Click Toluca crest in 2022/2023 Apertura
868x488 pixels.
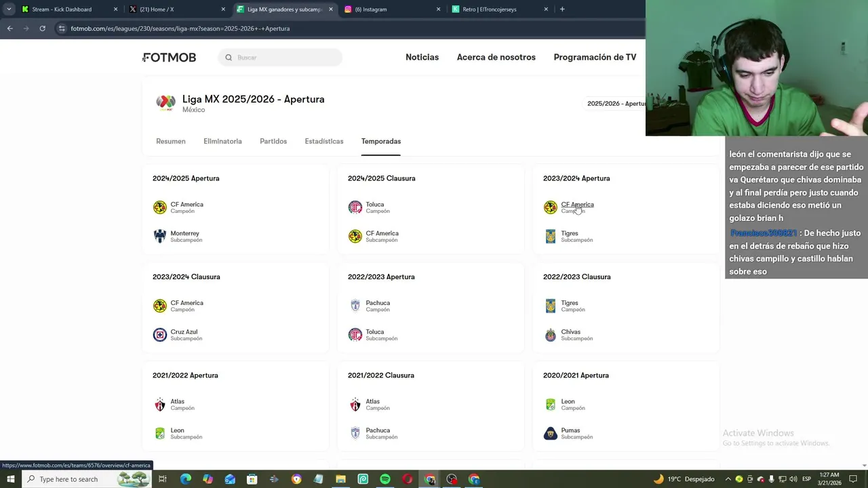click(x=355, y=335)
